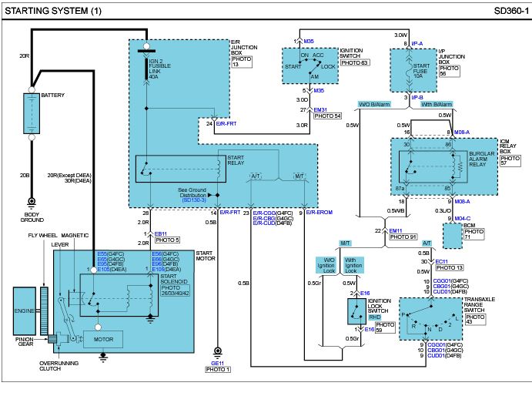Click the FLY WHEEL label
This screenshot has height=396, width=532.
[x=42, y=235]
